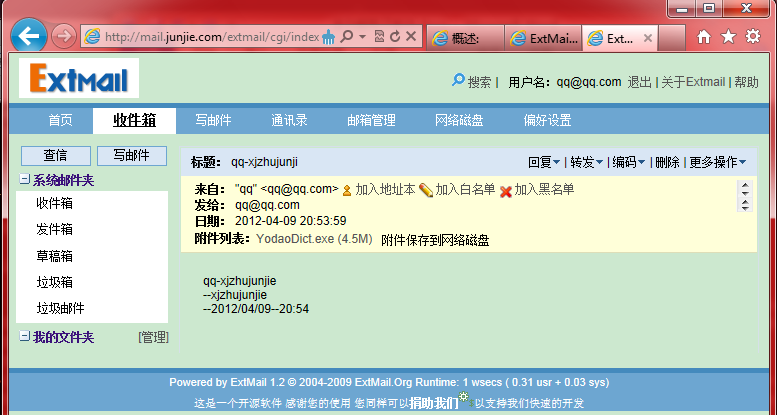The image size is (777, 415).
Task: Switch to the ExtMai... browser tab
Action: coord(544,38)
